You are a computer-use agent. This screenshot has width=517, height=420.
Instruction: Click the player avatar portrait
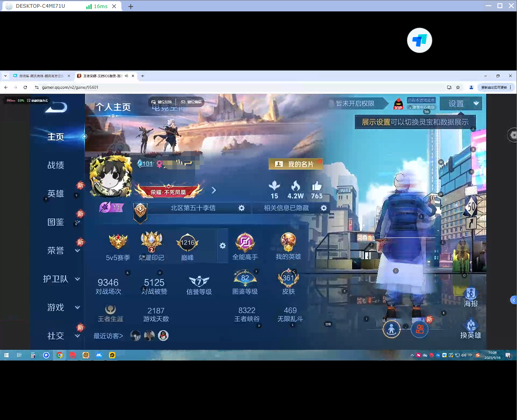coord(111,176)
